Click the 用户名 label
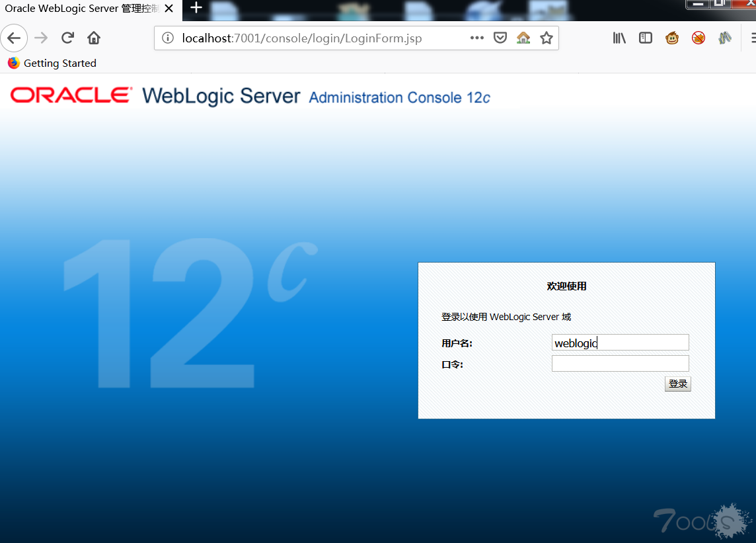Image resolution: width=756 pixels, height=543 pixels. (x=457, y=343)
